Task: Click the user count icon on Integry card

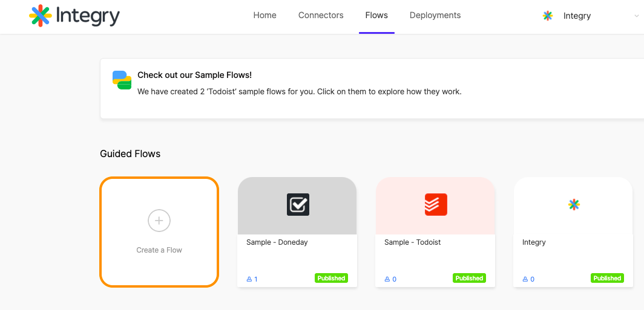Action: [525, 279]
